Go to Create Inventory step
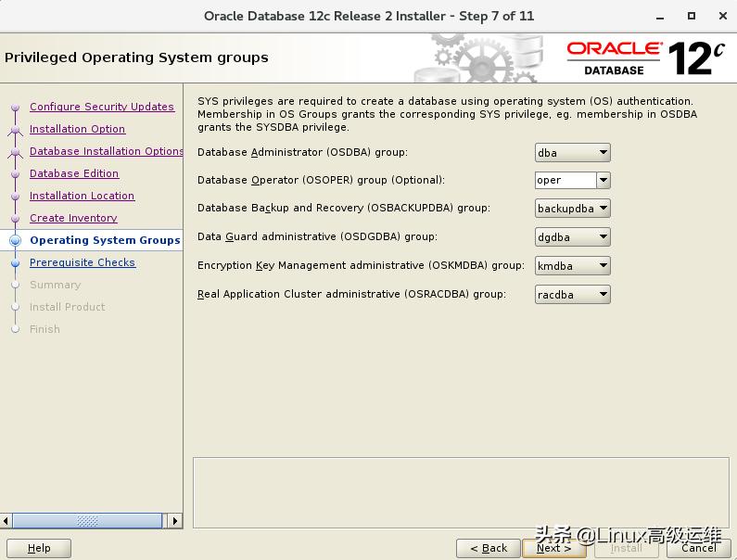 tap(74, 218)
